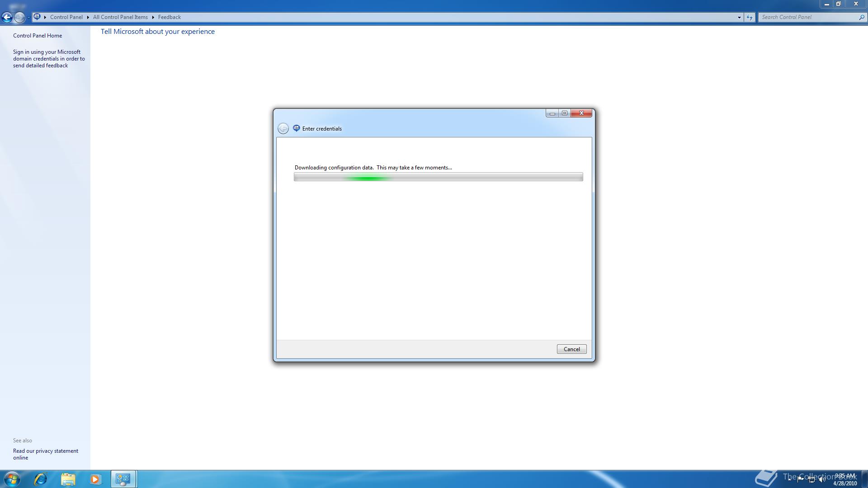Close the Enter credentials dialog
Viewport: 868px width, 488px height.
[x=581, y=113]
